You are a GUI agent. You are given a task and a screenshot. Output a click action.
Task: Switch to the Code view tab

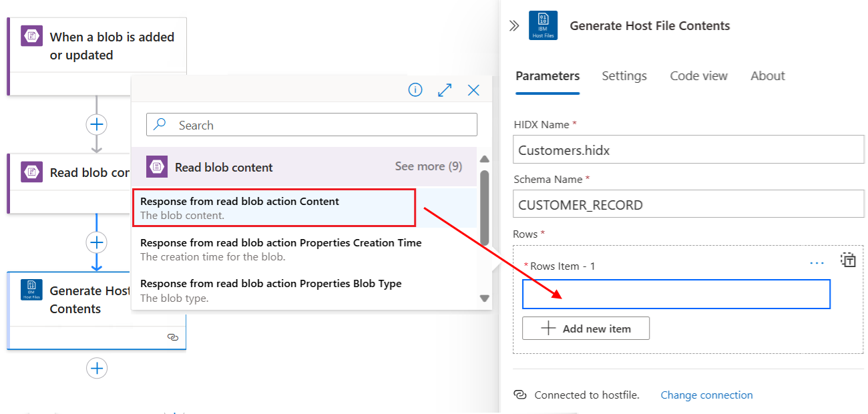point(698,76)
